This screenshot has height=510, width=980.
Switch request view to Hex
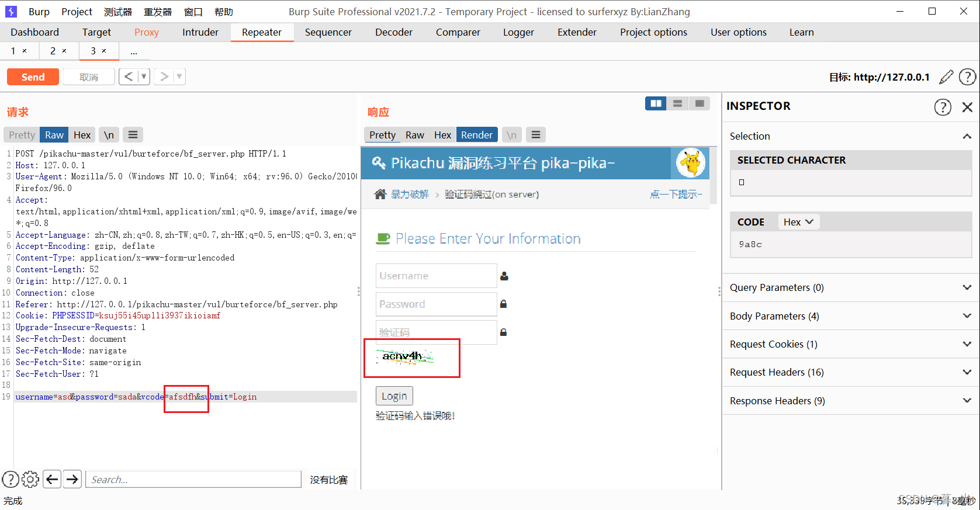82,135
